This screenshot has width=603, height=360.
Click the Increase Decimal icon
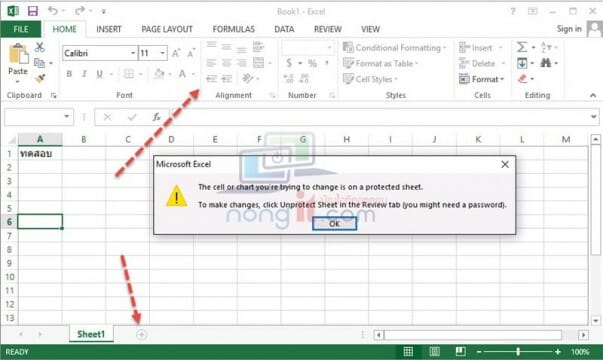(288, 79)
